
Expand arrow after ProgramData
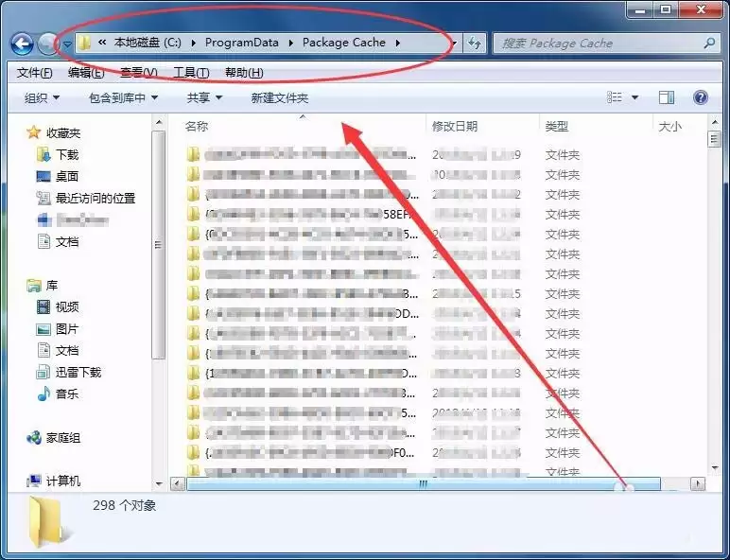290,43
